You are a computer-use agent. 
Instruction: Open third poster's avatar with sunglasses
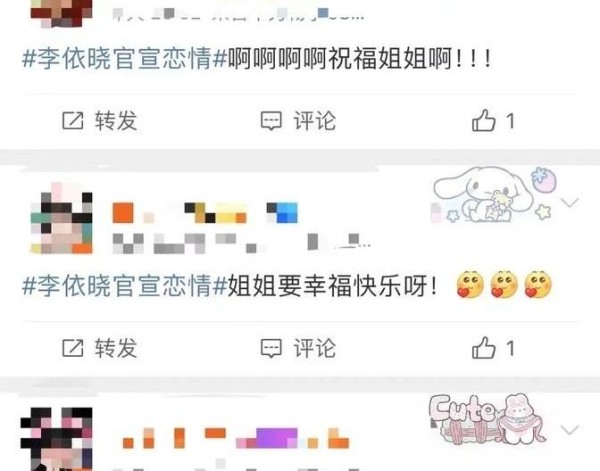pyautogui.click(x=57, y=439)
